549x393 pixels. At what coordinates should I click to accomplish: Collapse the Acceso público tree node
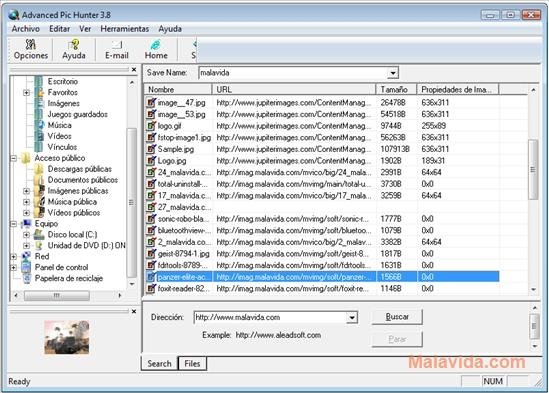click(x=14, y=158)
